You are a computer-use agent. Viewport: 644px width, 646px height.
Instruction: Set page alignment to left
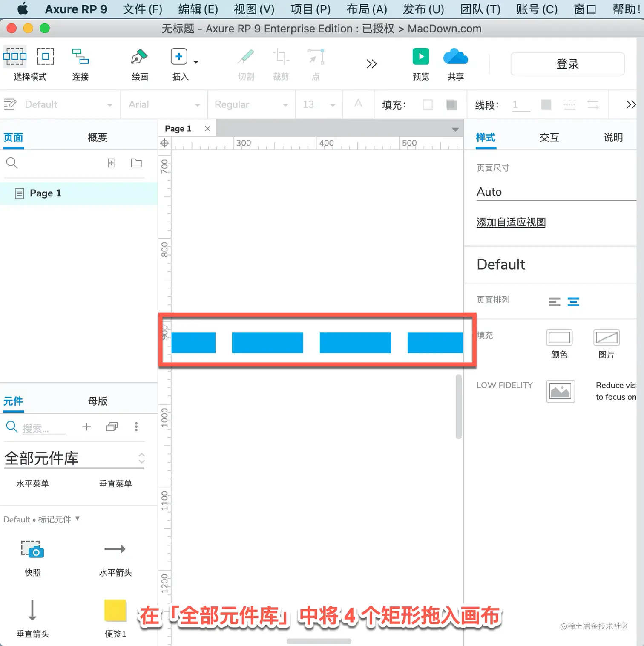[x=554, y=302]
